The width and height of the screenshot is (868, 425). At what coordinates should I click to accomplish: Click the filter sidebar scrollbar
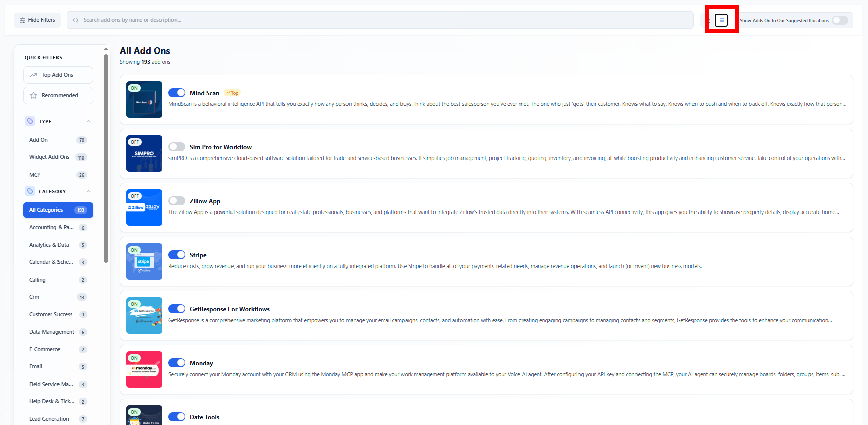point(106,157)
